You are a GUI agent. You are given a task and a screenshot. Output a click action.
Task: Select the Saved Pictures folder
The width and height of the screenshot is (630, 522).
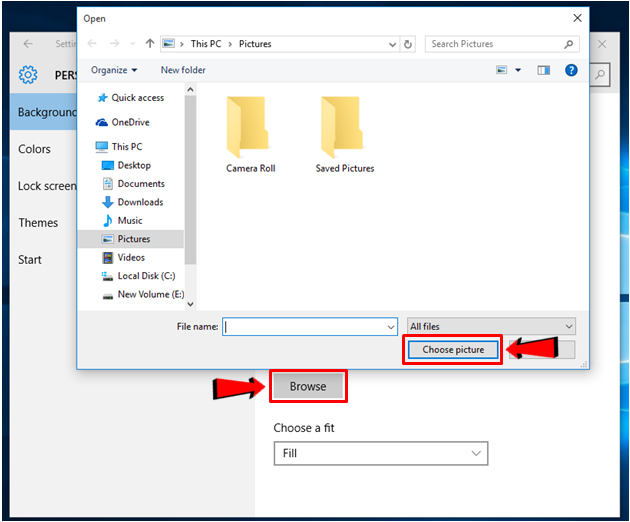point(344,135)
